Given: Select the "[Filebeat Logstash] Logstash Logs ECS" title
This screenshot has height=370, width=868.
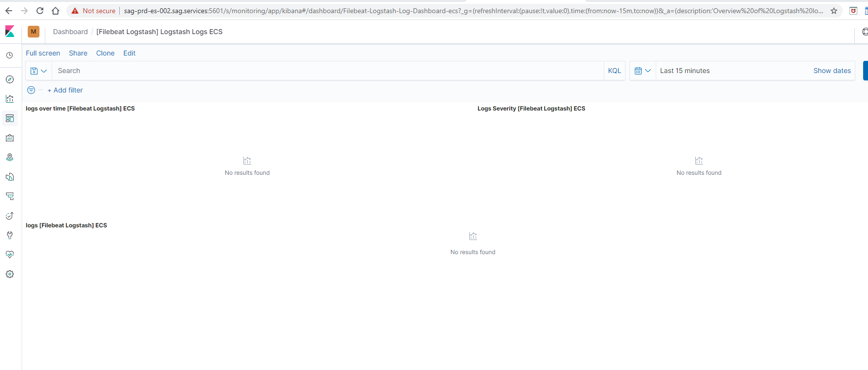Looking at the screenshot, I should click(159, 32).
